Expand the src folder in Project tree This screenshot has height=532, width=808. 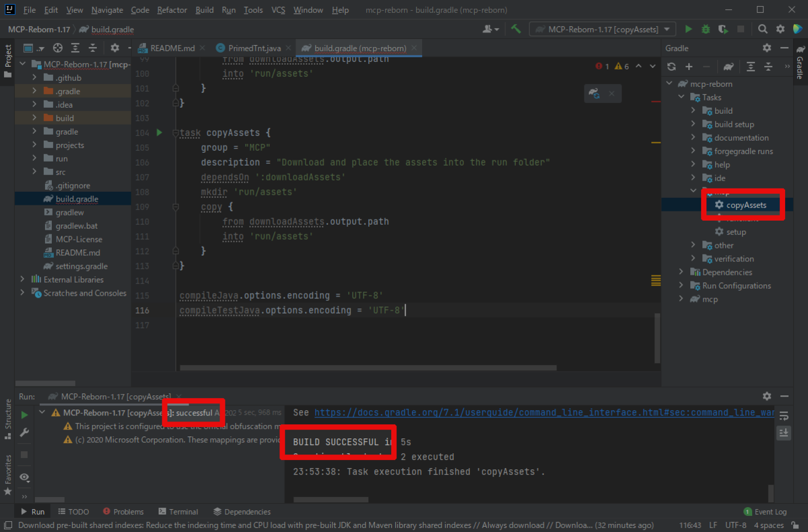pos(36,172)
